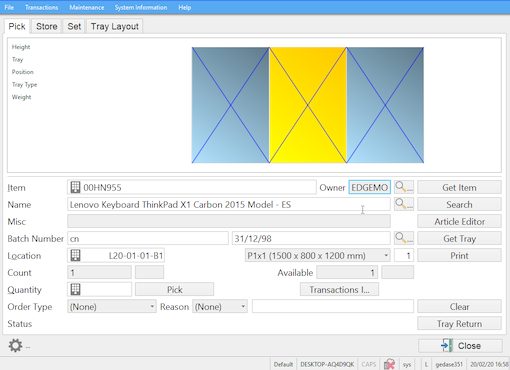Screen dimensions: 510x370
Task: Click the magnifier search icon beside Name
Action: (404, 204)
